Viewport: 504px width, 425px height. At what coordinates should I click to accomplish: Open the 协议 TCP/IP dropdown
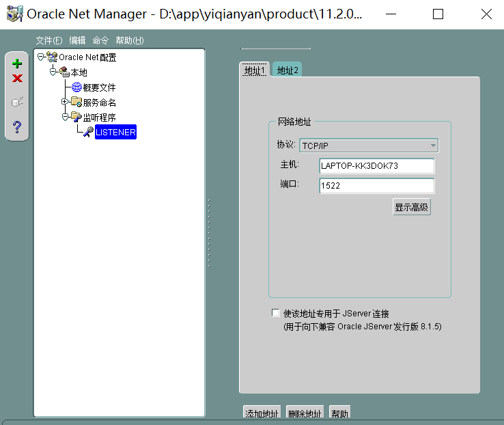click(369, 146)
